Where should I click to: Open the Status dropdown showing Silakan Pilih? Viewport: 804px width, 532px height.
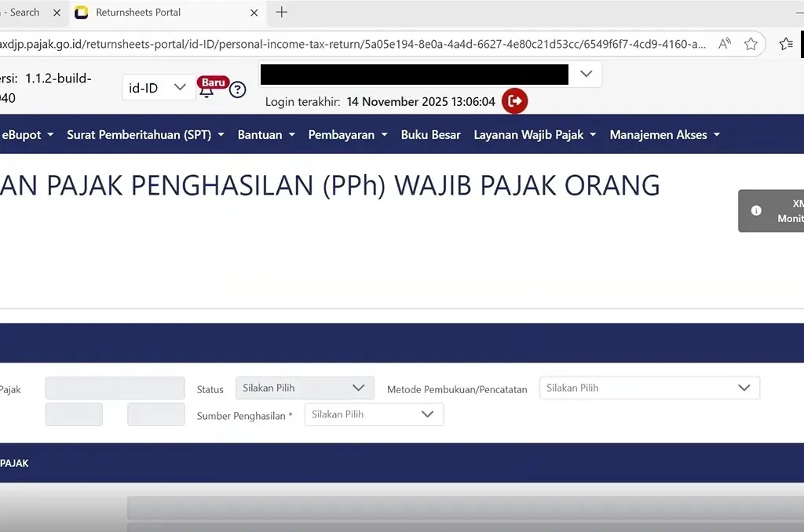pos(304,387)
